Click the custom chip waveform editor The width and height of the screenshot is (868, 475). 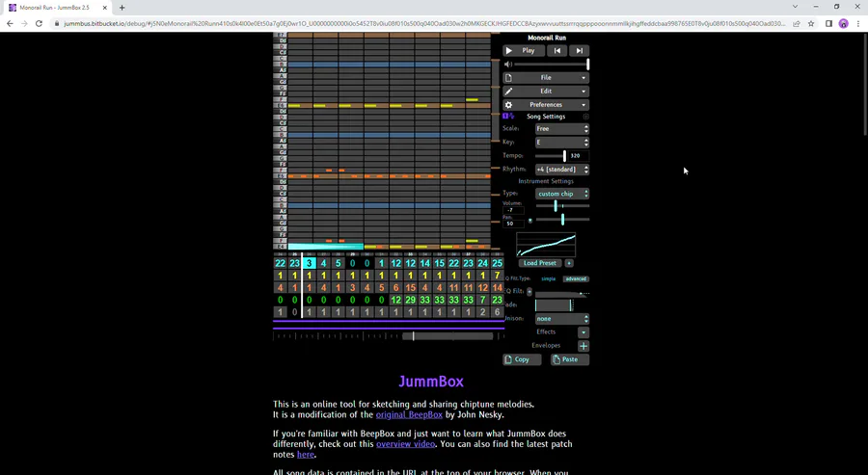pos(546,245)
